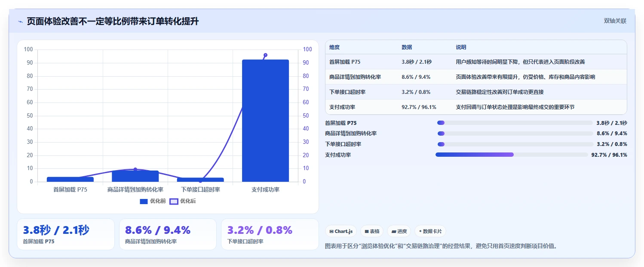Image resolution: width=644 pixels, height=267 pixels.
Task: Click the 说明 table column header
Action: [461, 47]
